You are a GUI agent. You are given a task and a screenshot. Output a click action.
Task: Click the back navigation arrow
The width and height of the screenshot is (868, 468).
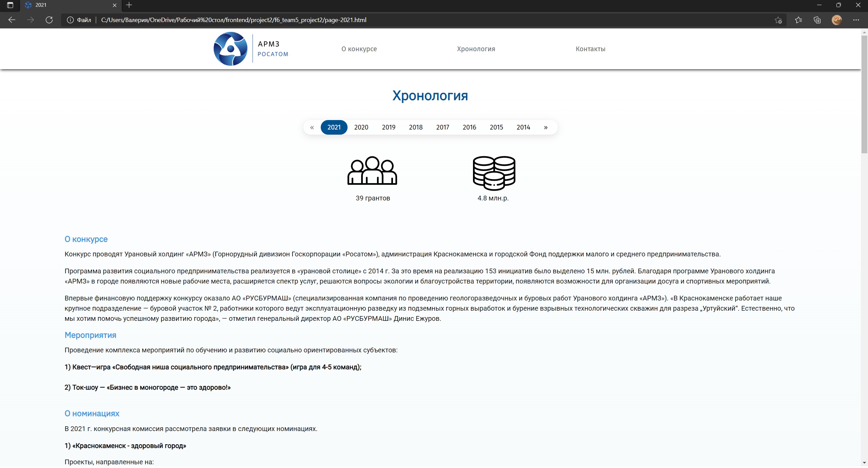click(12, 20)
